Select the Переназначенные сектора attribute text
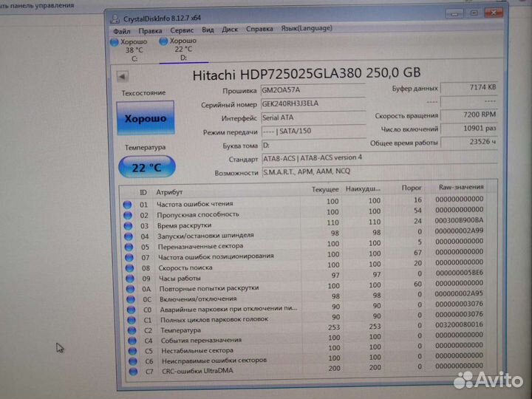Image resolution: width=532 pixels, height=399 pixels. pos(200,246)
